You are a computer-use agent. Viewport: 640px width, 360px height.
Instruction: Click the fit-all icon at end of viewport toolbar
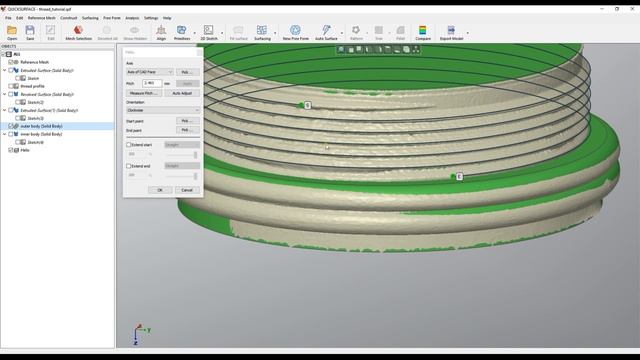416,49
